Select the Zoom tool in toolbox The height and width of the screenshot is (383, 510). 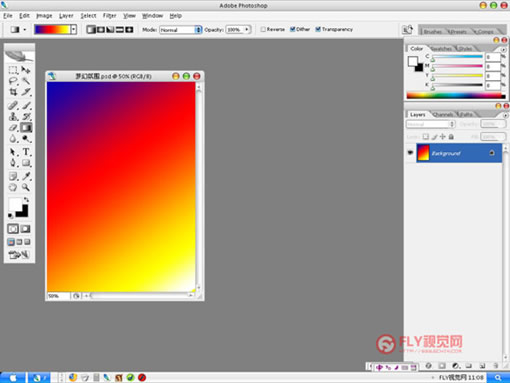(x=26, y=187)
